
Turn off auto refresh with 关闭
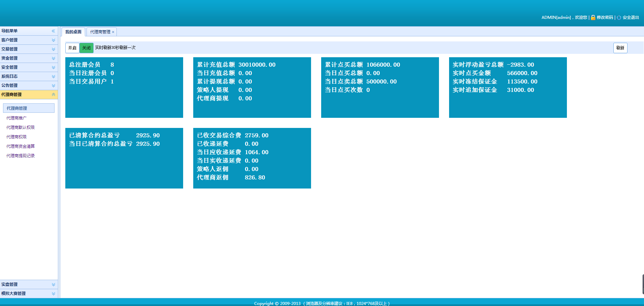pos(87,48)
